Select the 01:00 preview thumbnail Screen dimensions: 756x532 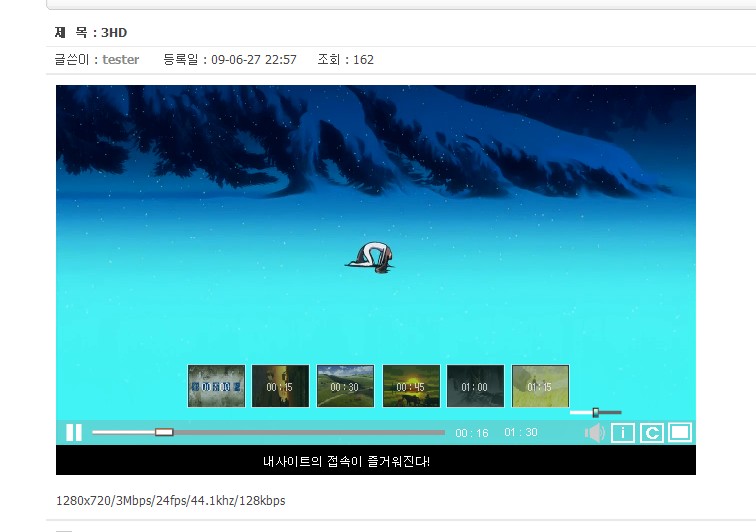click(x=475, y=386)
